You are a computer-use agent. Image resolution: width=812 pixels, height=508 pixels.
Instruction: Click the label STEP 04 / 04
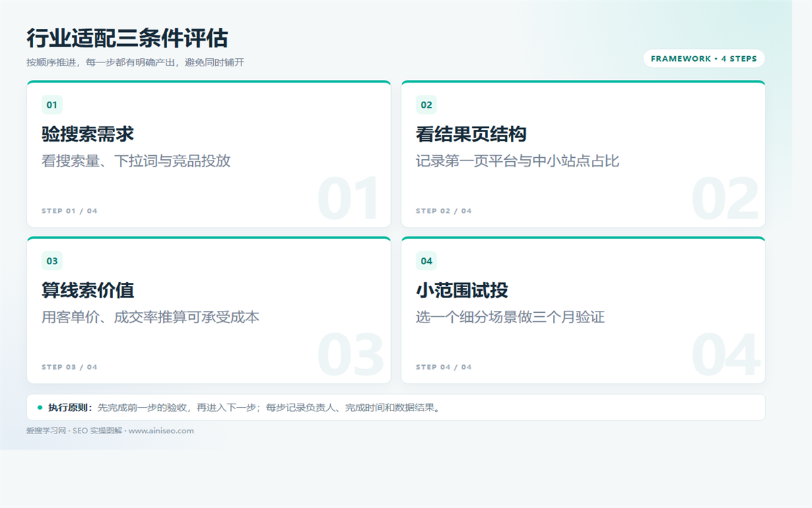coord(444,367)
